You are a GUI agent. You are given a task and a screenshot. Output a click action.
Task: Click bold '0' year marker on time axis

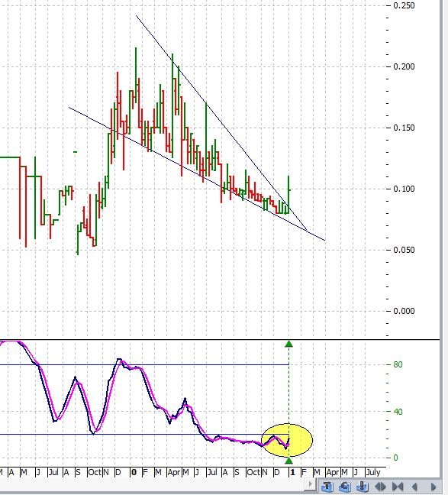134,473
